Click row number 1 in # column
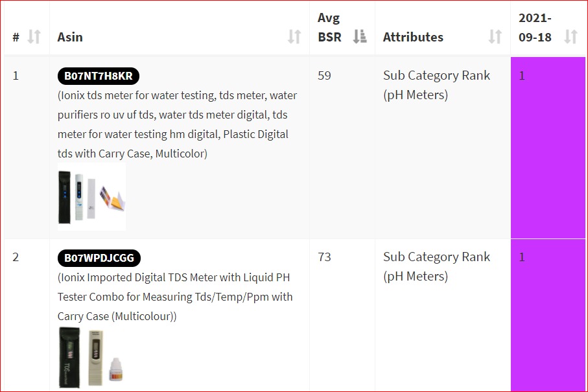Image resolution: width=588 pixels, height=392 pixels. (x=16, y=76)
